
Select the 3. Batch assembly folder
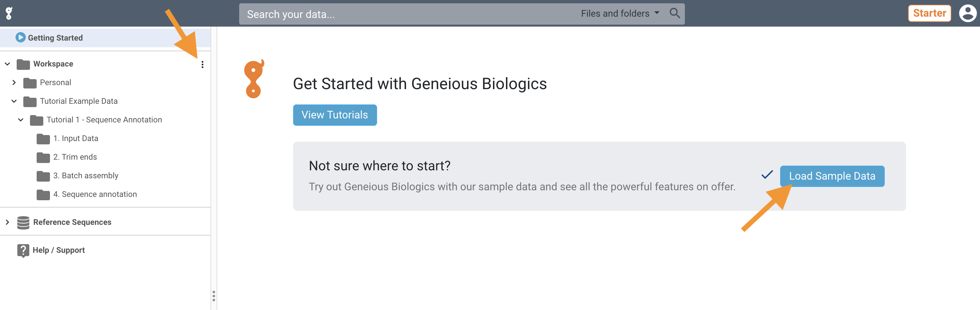pos(86,176)
